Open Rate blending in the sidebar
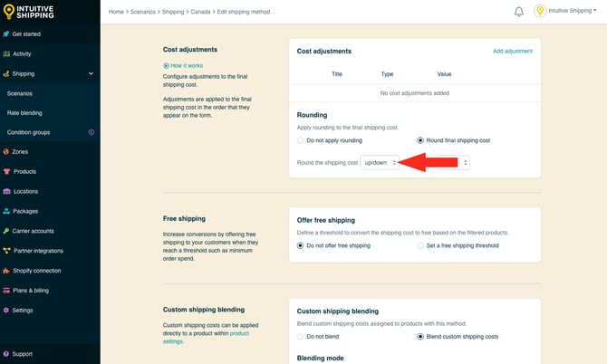Screen dimensions: 607x364 24,113
